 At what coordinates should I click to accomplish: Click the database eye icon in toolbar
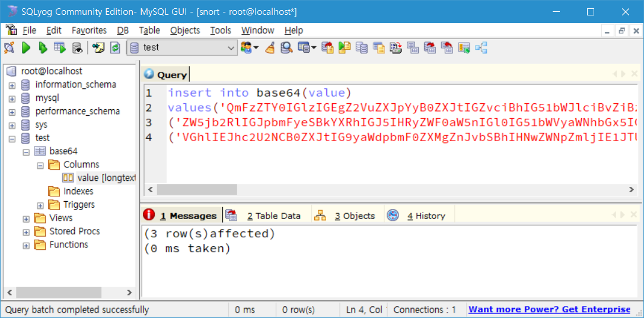click(77, 47)
